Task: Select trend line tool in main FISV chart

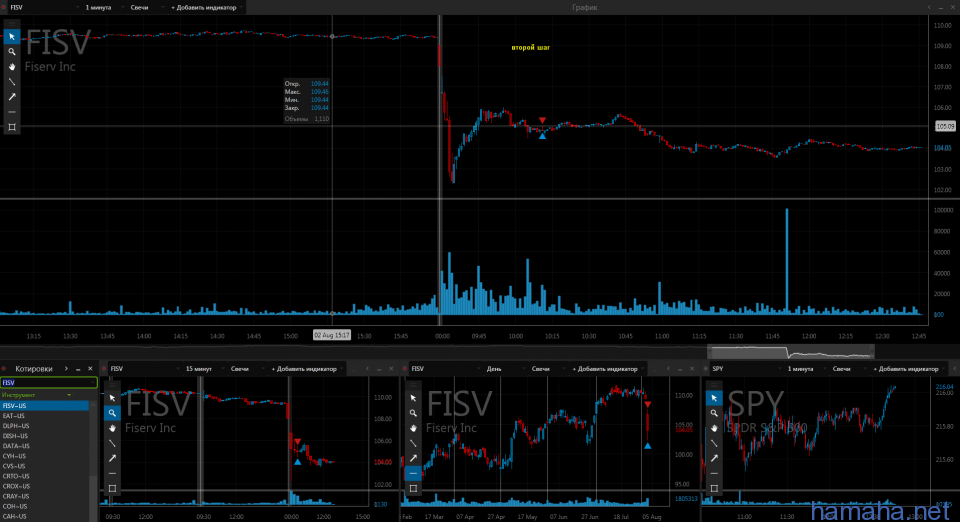Action: tap(12, 82)
